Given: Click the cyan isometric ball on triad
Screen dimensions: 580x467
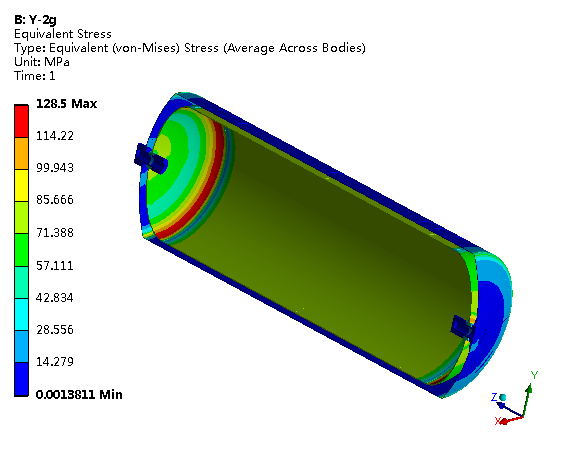Looking at the screenshot, I should pos(502,397).
